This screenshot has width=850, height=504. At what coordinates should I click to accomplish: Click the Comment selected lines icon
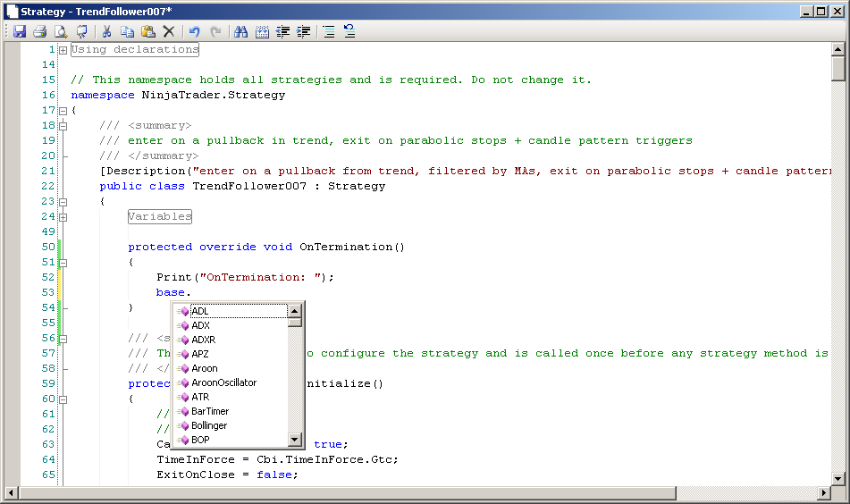[x=329, y=32]
